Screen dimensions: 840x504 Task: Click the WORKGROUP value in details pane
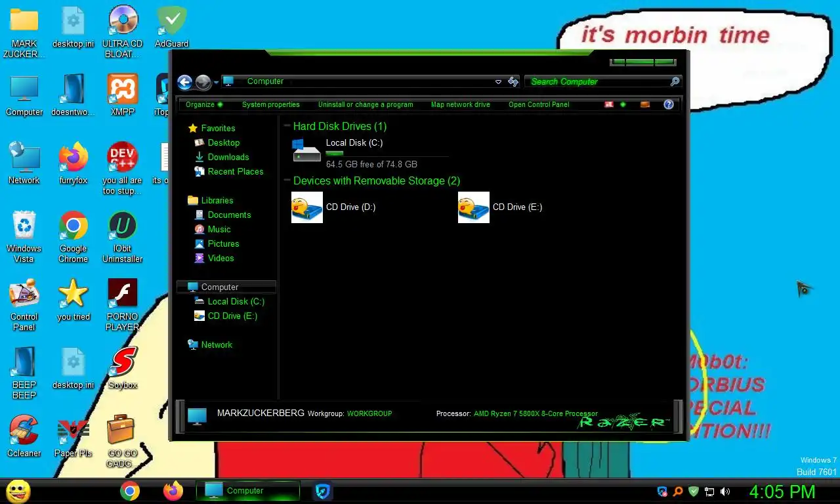click(369, 413)
